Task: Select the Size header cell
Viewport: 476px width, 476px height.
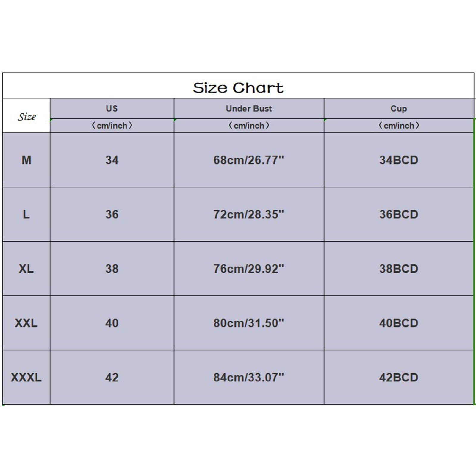Action: click(x=26, y=116)
